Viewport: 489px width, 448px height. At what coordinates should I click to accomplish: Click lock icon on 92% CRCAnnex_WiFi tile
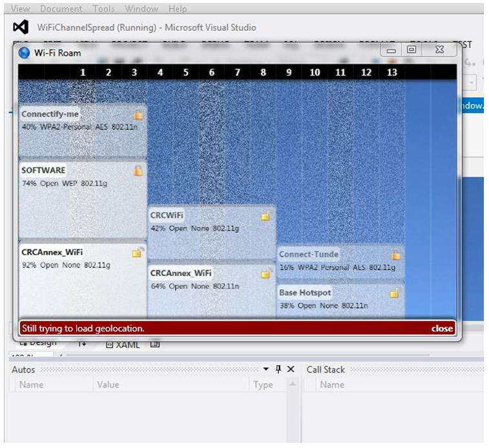click(x=137, y=253)
